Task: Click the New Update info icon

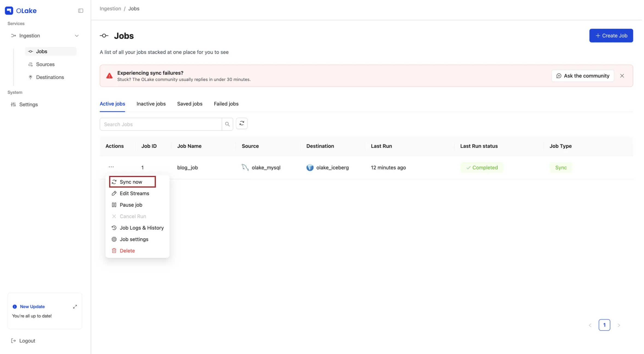Action: 15,307
